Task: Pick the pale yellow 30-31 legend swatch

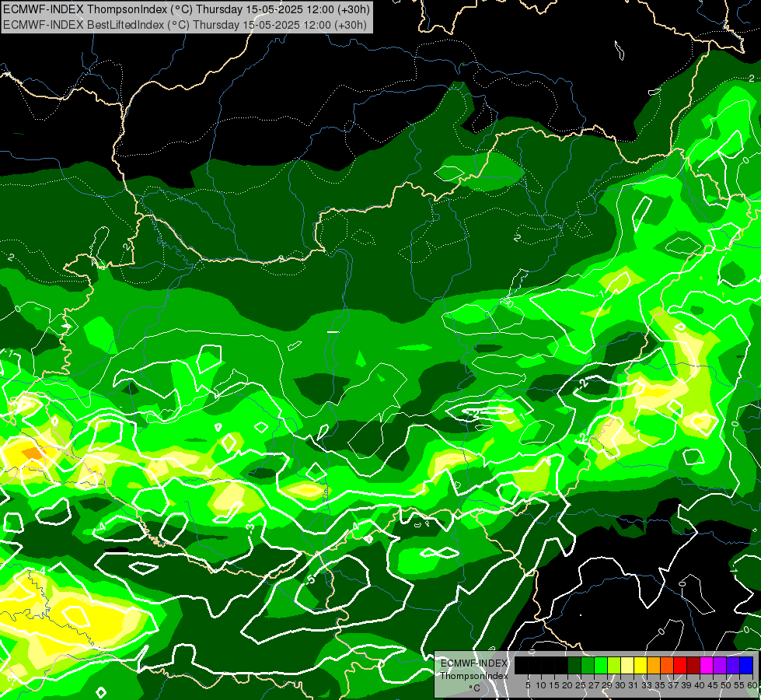Action: tap(627, 665)
